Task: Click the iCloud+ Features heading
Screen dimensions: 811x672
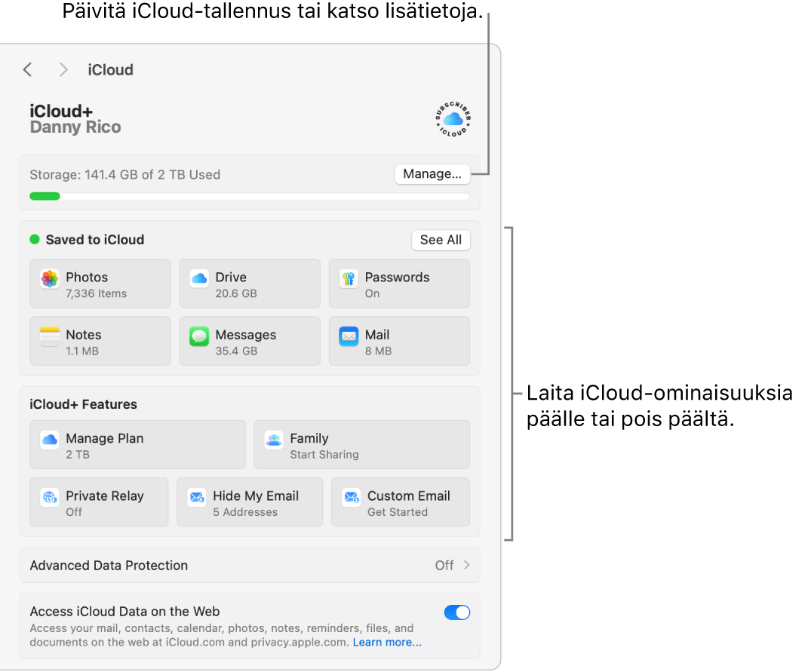Action: pos(83,404)
